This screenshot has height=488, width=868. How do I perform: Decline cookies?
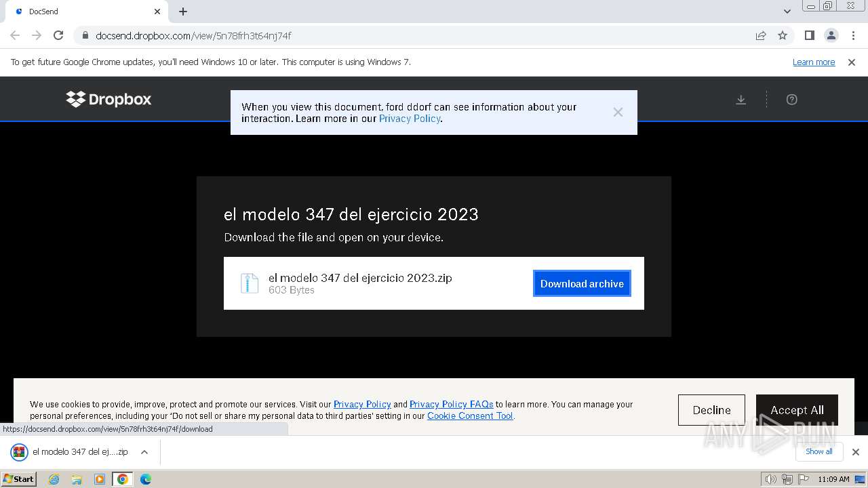coord(711,410)
